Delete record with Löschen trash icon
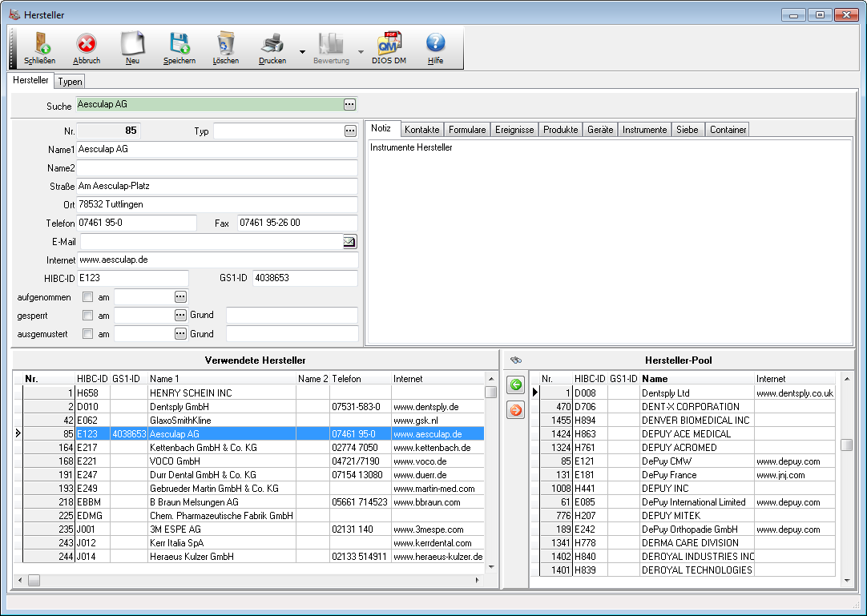Image resolution: width=867 pixels, height=616 pixels. tap(226, 43)
